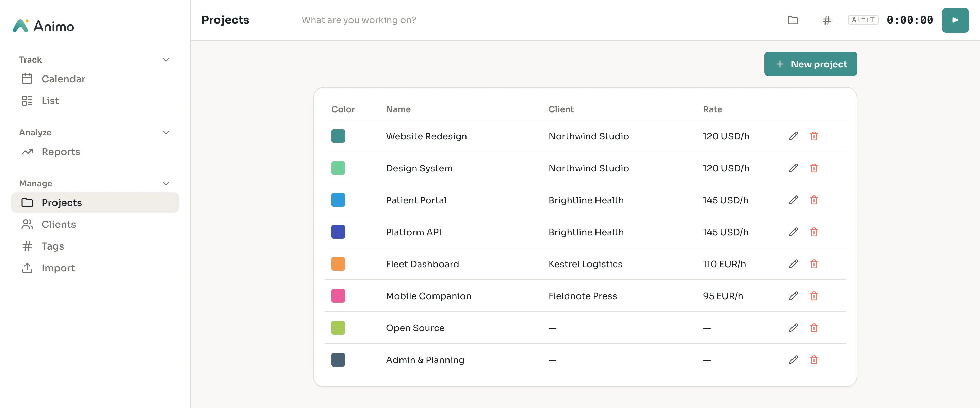The width and height of the screenshot is (980, 408).
Task: Click the Platform API project name
Action: [x=413, y=232]
